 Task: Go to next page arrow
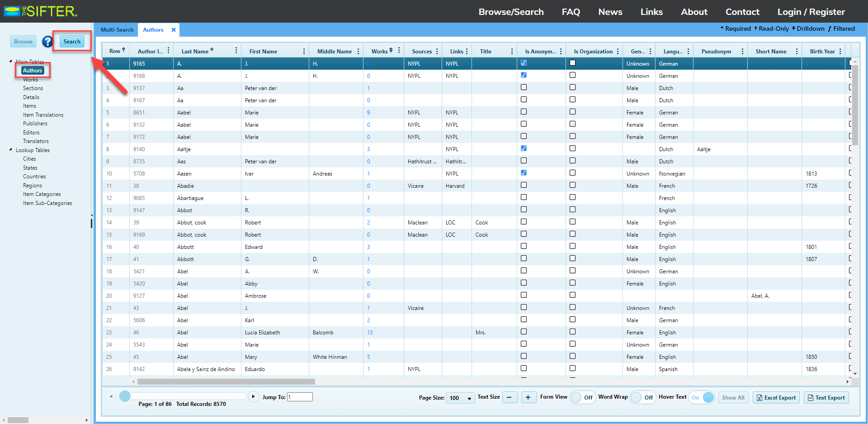point(253,397)
